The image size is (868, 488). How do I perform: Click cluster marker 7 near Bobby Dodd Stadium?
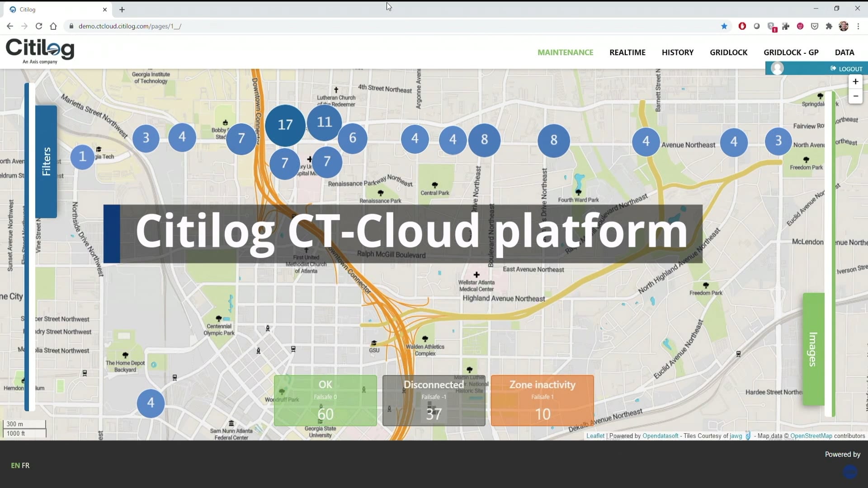[241, 139]
